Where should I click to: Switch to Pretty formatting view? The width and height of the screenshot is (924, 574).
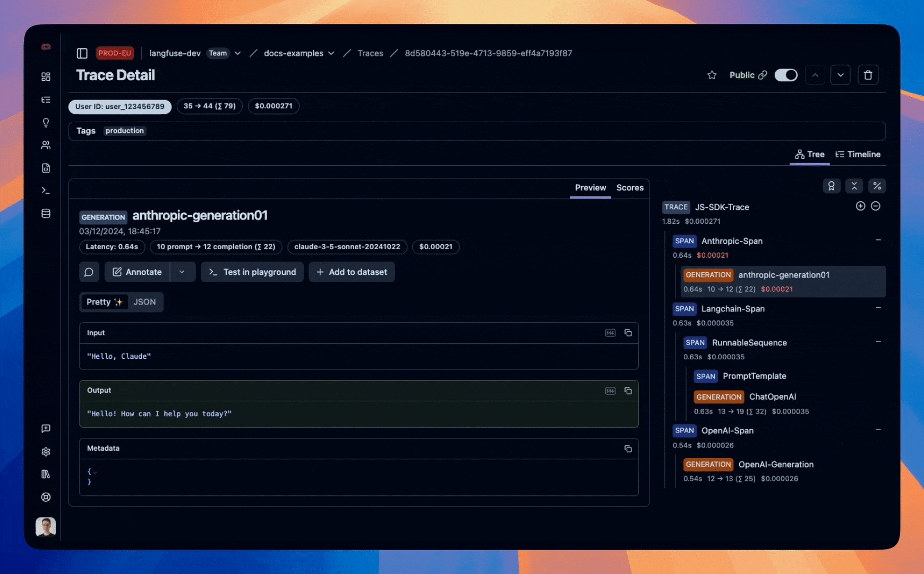tap(105, 302)
